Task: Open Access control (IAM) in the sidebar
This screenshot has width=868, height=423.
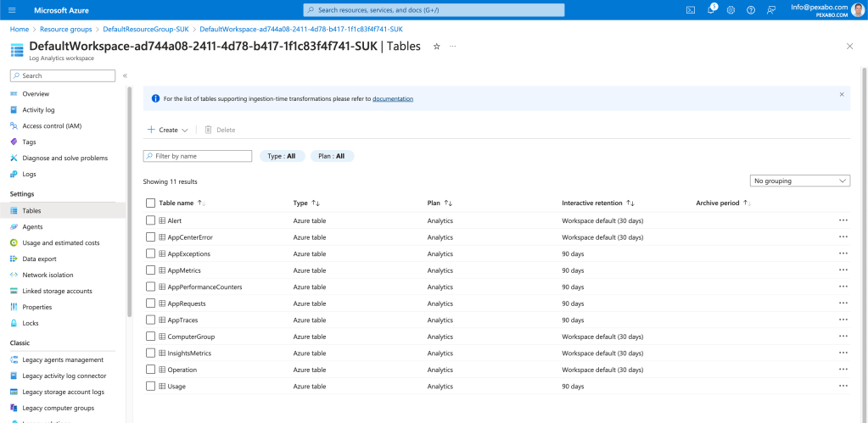Action: [52, 126]
